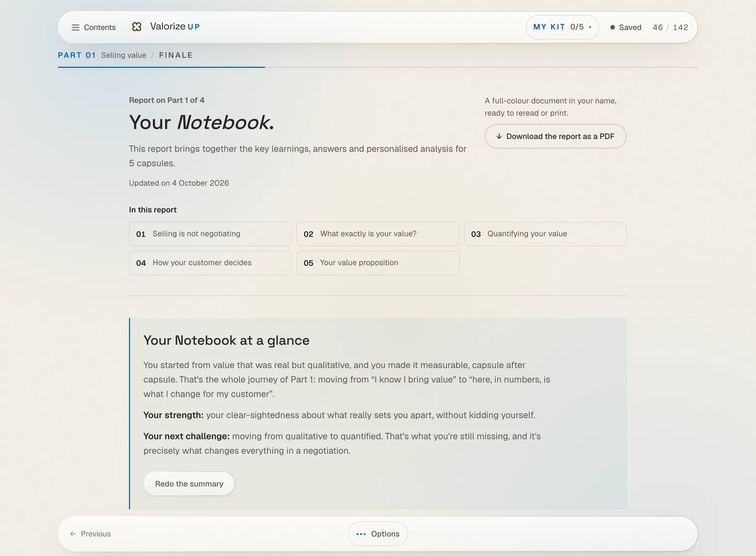Screen dimensions: 756x556
Task: Click the Valorize UP brand name
Action: 175,26
